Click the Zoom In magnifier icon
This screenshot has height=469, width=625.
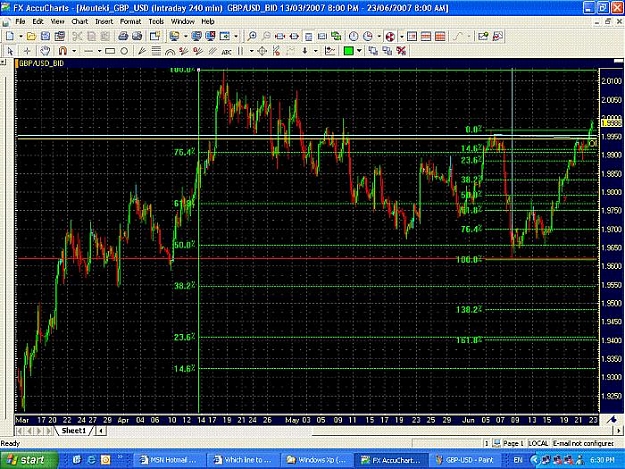252,36
